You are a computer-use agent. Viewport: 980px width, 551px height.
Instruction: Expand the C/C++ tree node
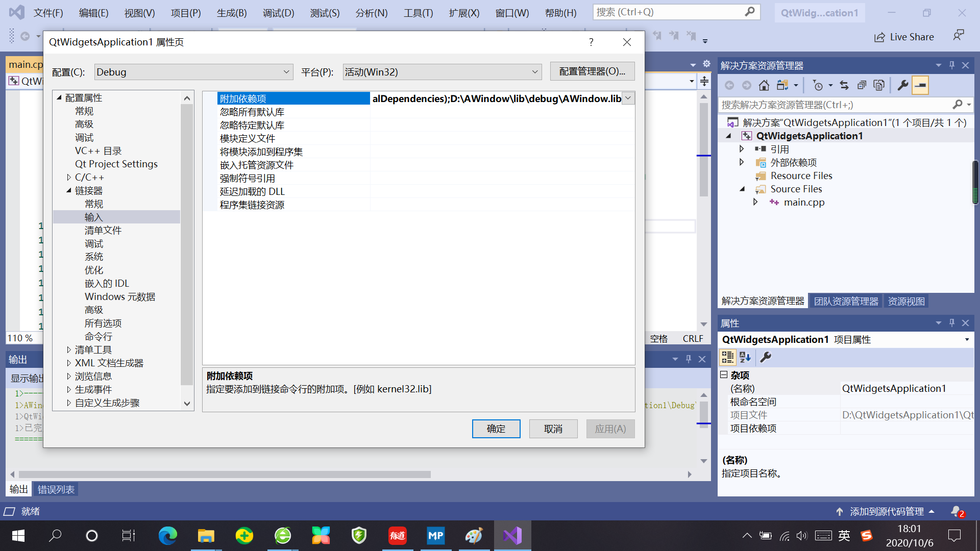click(x=69, y=178)
